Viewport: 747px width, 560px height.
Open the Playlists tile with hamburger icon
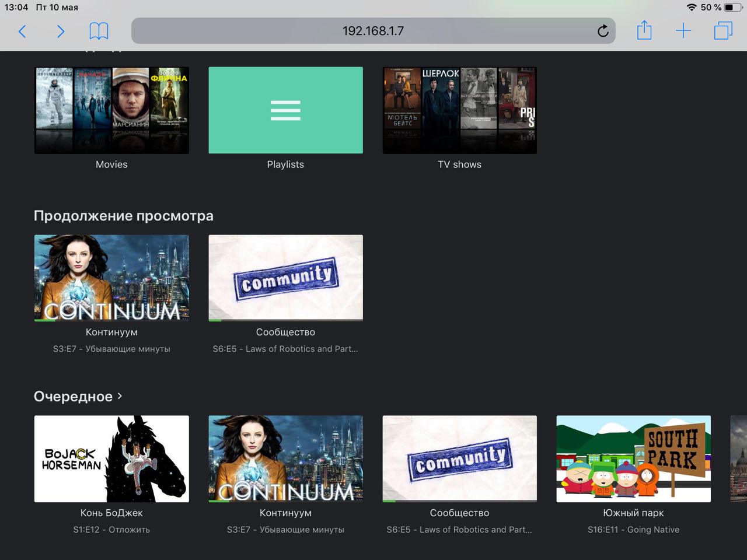click(x=285, y=110)
